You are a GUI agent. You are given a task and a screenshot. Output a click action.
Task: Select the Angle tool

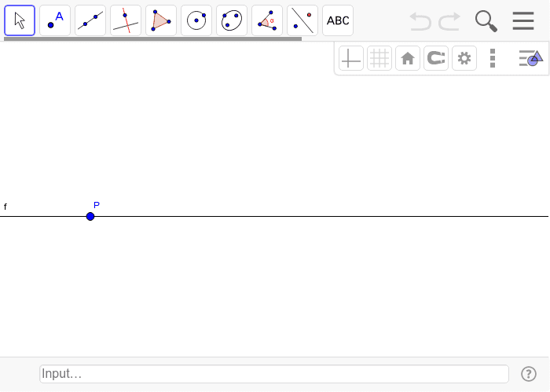[267, 20]
